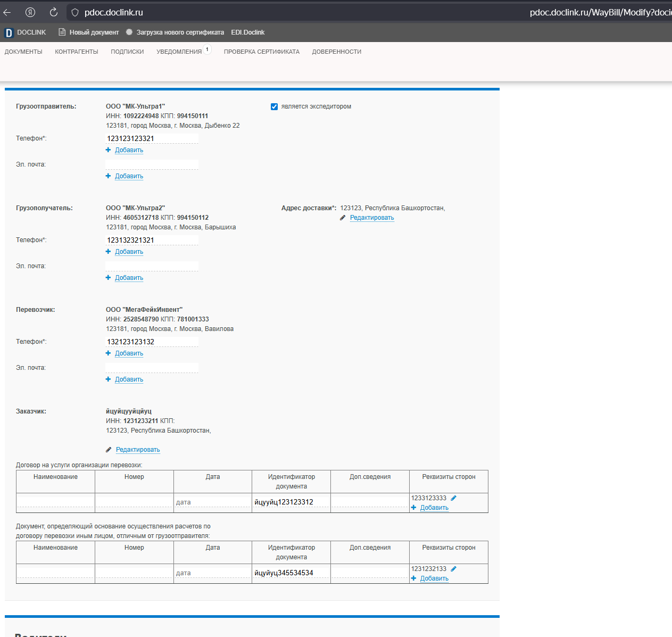Open the КОНТРАГЕНТЫ menu
Viewport: 672px width, 637px height.
coord(77,52)
